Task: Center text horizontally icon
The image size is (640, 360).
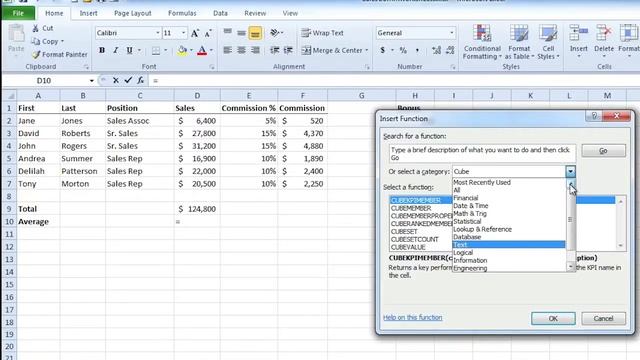Action: click(x=241, y=50)
